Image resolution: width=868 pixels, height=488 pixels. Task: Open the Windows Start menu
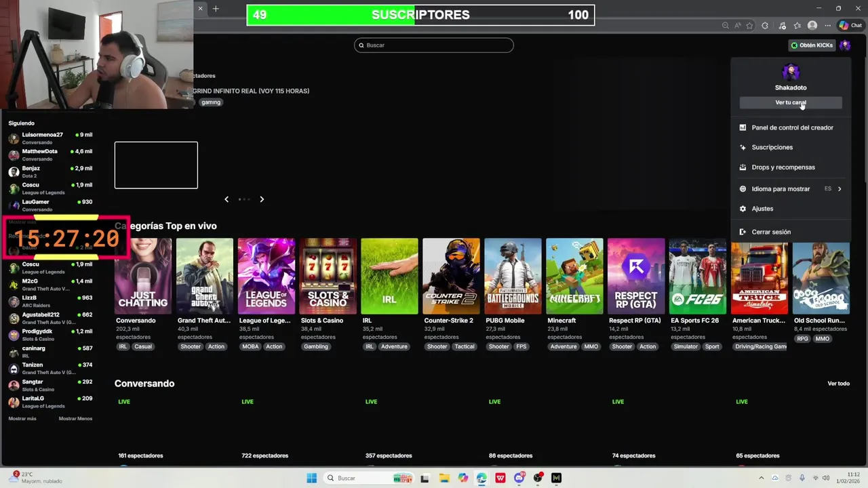(x=312, y=478)
